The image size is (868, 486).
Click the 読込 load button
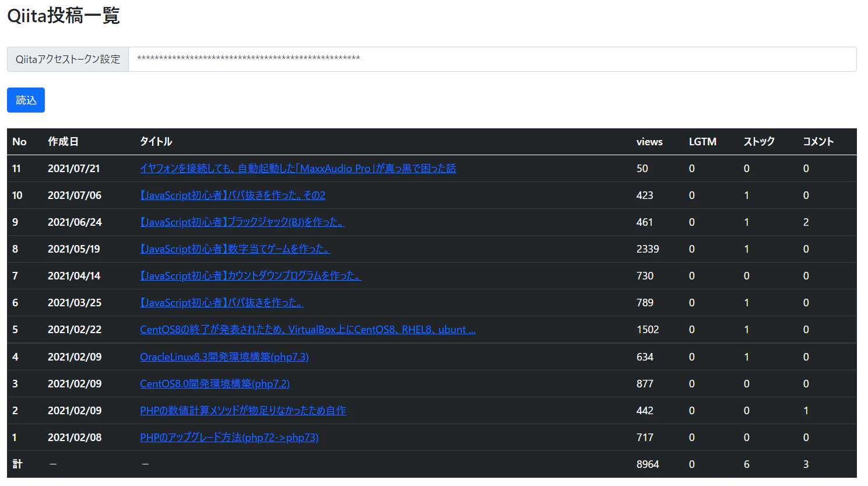pos(26,100)
